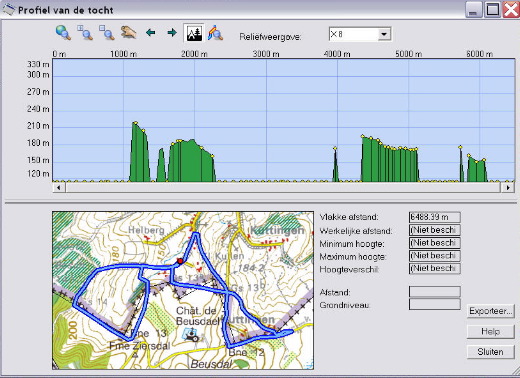Screen dimensions: 520x378
Task: Minimize the Profiel van de tocht window
Action: point(473,9)
